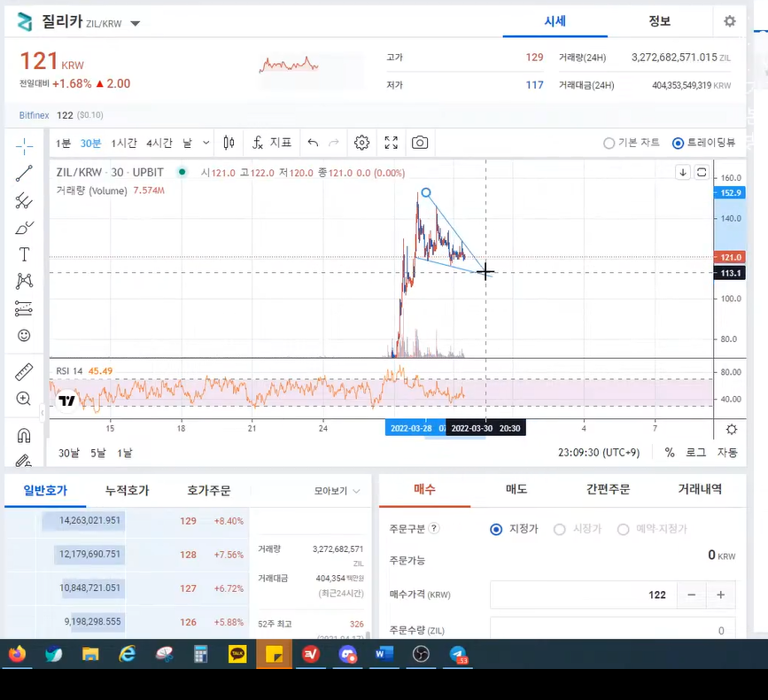The image size is (768, 700).
Task: Redo the chart action
Action: click(334, 143)
